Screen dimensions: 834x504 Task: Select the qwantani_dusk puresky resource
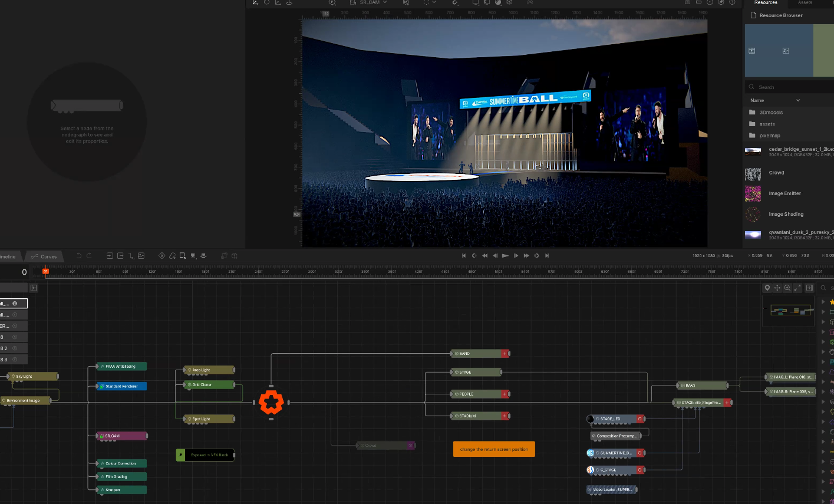tap(789, 235)
